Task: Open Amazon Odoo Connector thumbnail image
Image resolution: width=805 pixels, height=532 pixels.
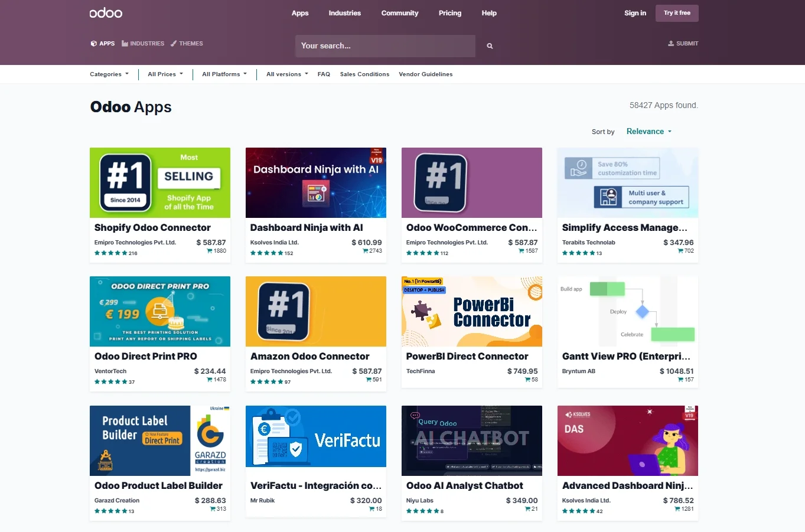Action: [x=316, y=311]
